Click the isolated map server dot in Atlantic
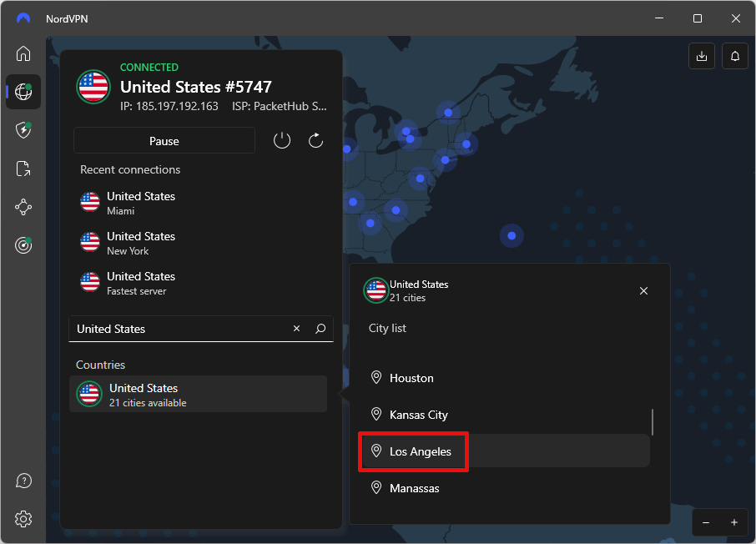Screen dimensions: 756x544 click(512, 236)
